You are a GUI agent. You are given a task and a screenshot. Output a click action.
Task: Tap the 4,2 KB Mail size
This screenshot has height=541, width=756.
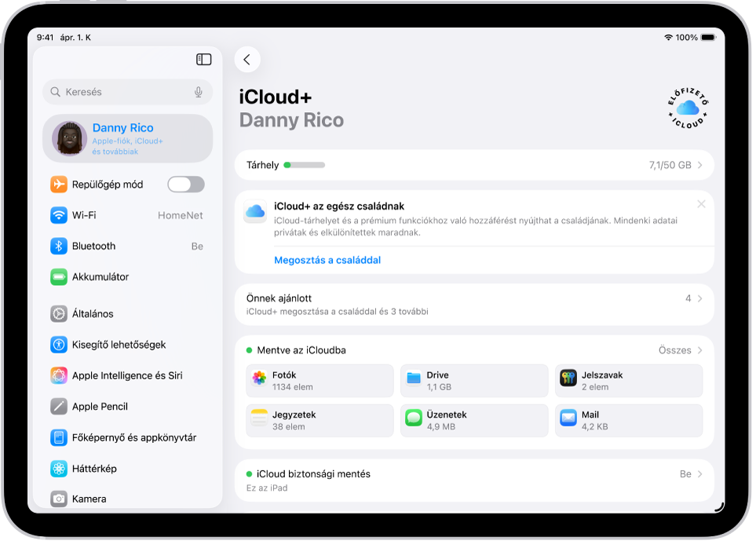point(594,426)
